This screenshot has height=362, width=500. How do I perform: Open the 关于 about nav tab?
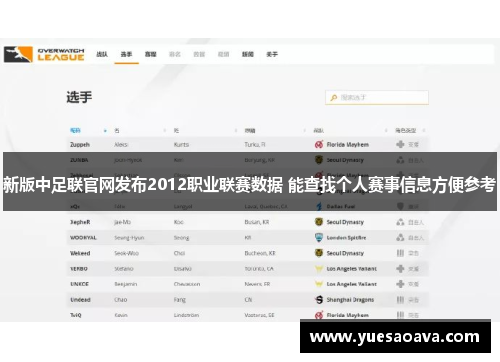(x=272, y=54)
